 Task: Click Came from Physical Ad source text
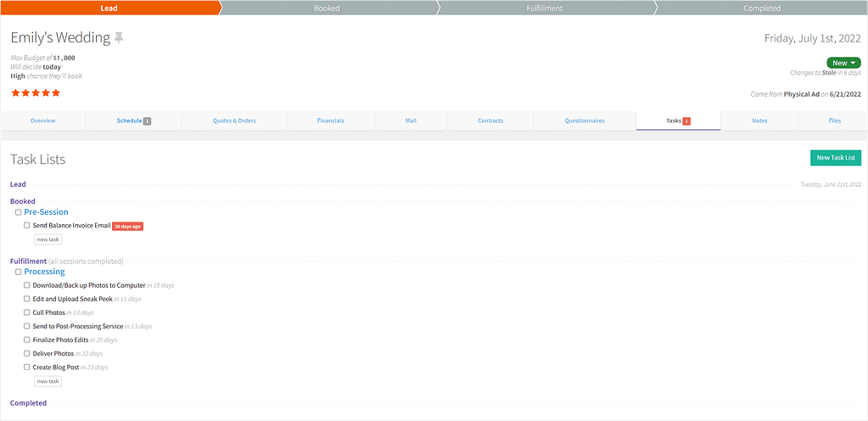tap(805, 94)
